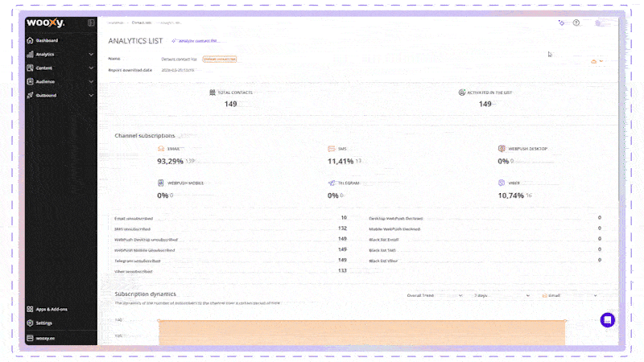This screenshot has width=644, height=362.
Task: Click the sparkle icon in the top bar
Action: pos(561,23)
